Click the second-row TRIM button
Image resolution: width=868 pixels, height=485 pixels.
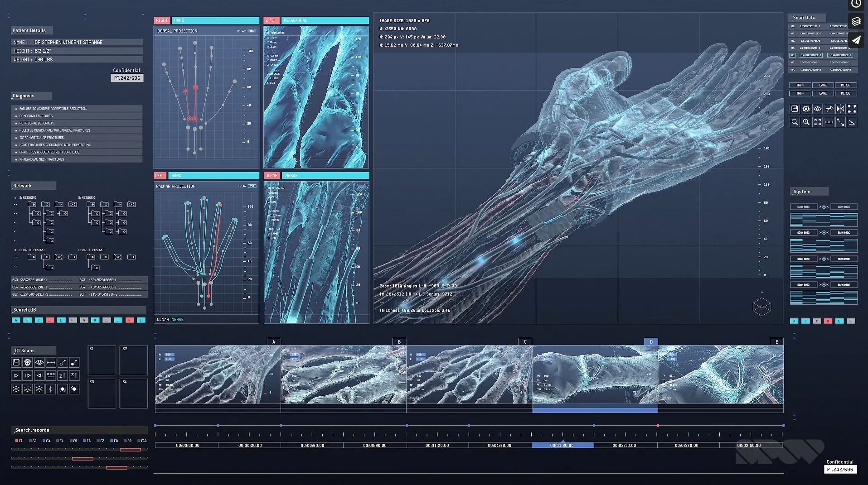click(800, 93)
